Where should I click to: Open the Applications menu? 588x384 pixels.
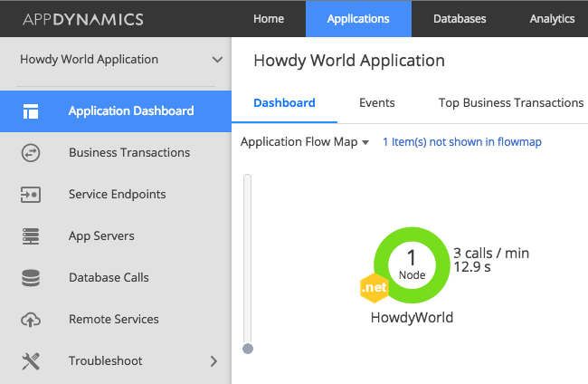[358, 19]
